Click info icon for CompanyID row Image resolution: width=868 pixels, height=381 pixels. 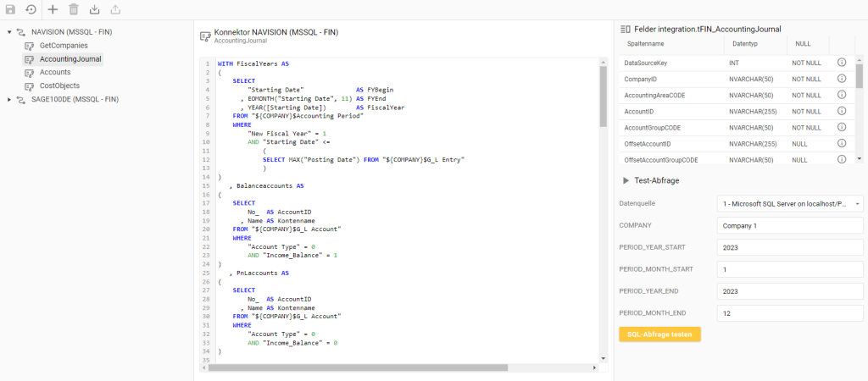842,79
